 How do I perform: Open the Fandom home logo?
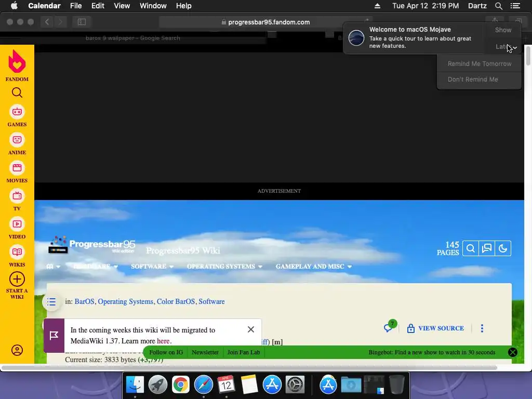pyautogui.click(x=17, y=61)
